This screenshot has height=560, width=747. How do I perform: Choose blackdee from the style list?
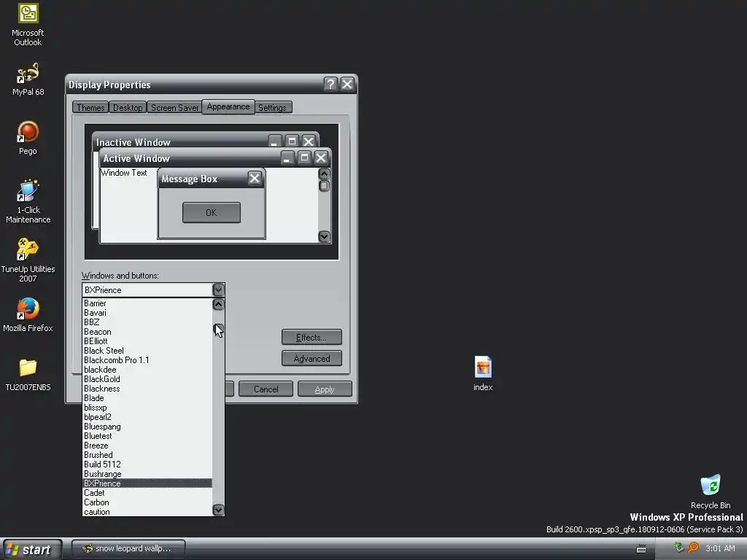click(147, 370)
